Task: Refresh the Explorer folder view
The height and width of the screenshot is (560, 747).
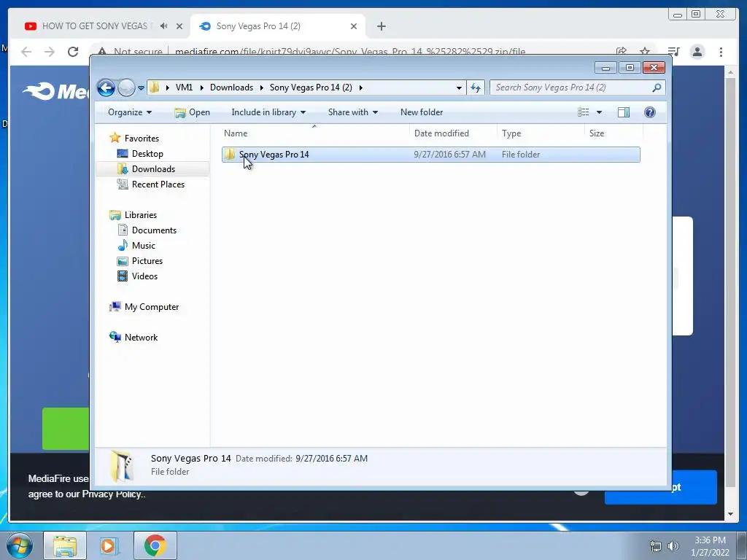Action: tap(476, 87)
